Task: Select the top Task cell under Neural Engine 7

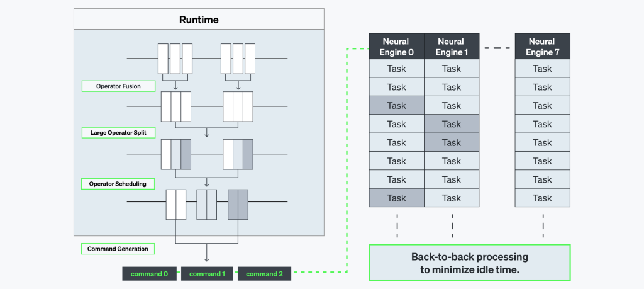Action: coord(542,69)
